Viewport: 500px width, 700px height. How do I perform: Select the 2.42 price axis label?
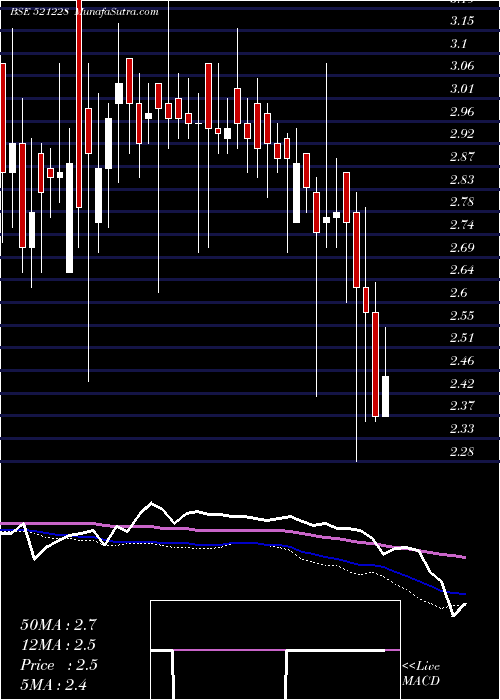coord(462,383)
